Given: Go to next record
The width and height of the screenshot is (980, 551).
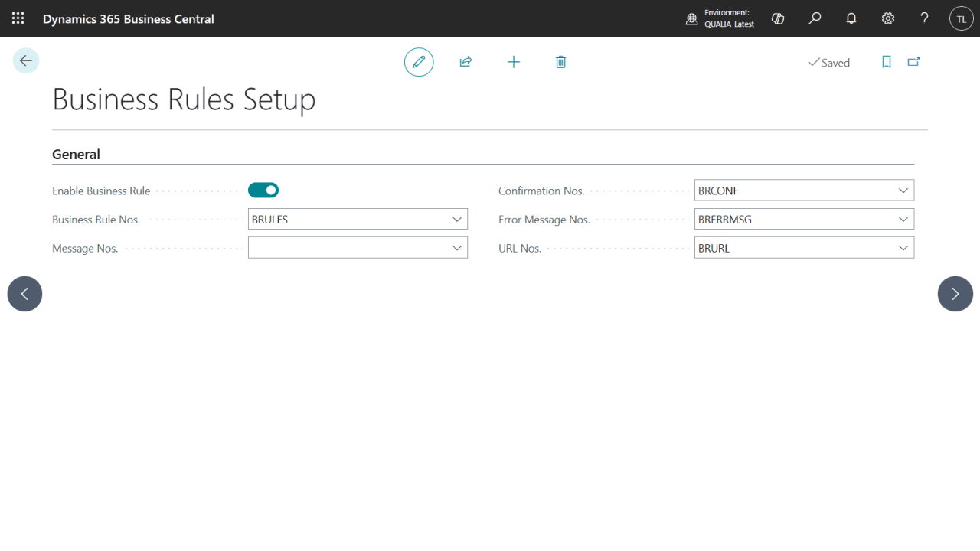Looking at the screenshot, I should (955, 294).
